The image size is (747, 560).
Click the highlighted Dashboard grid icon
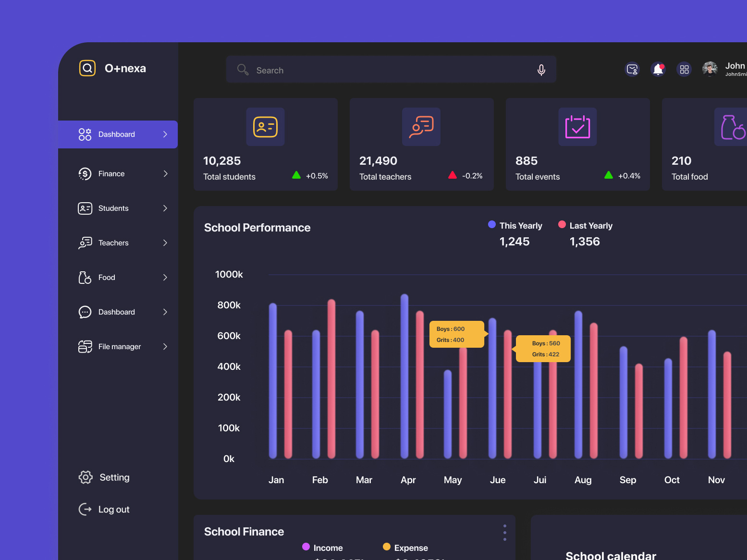point(85,134)
